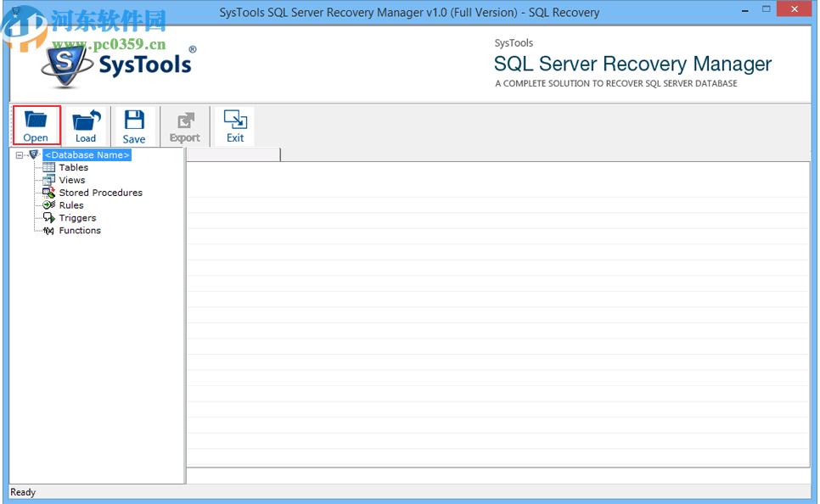Viewport: 820px width, 504px height.
Task: Select Functions in the database tree
Action: point(80,230)
